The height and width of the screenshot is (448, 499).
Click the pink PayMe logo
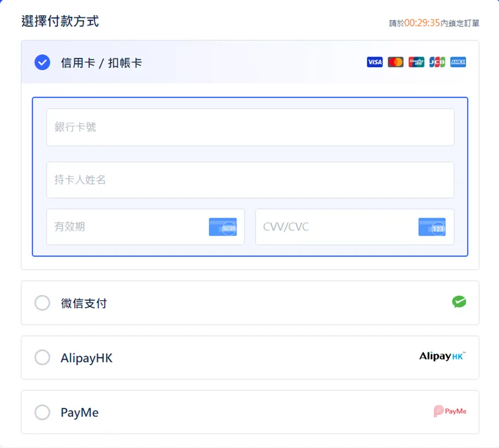pos(450,411)
